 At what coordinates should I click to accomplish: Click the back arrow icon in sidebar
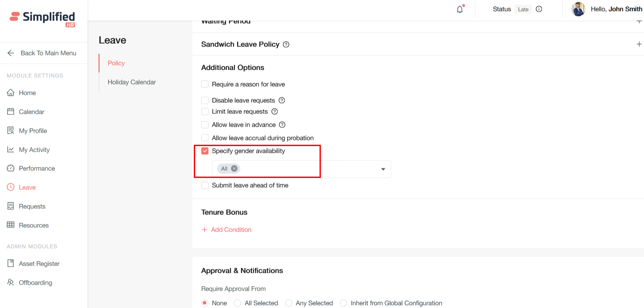[x=11, y=53]
